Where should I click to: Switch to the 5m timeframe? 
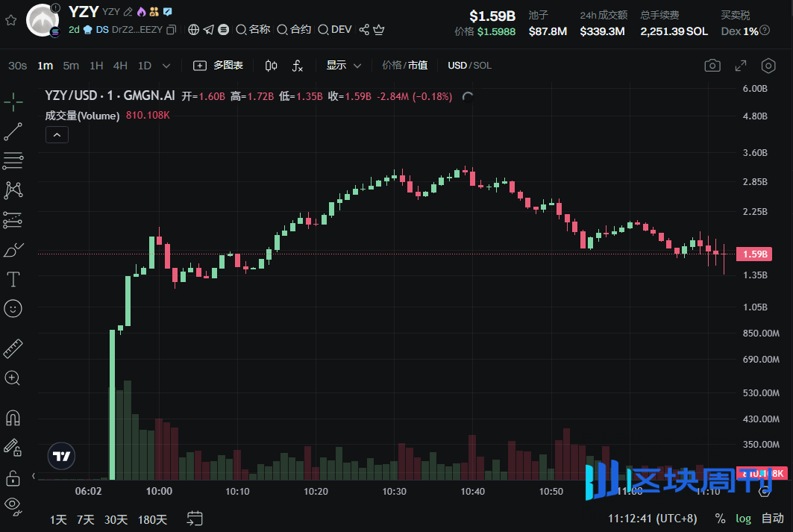71,66
